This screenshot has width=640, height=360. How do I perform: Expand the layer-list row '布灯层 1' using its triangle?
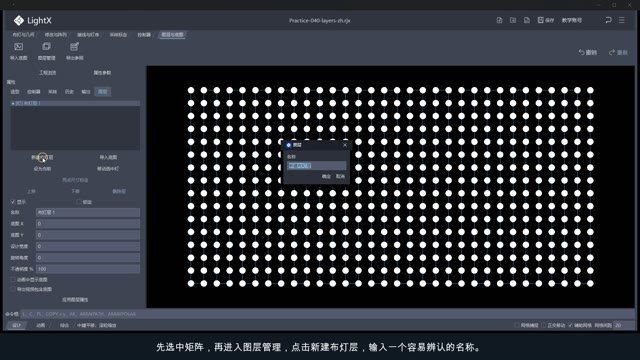pos(13,104)
